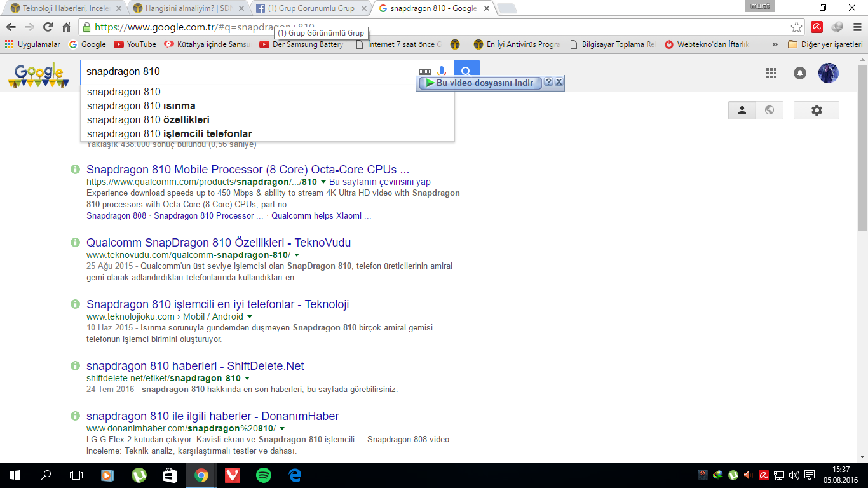Click the network icon in system tray
868x488 pixels.
pos(779,475)
